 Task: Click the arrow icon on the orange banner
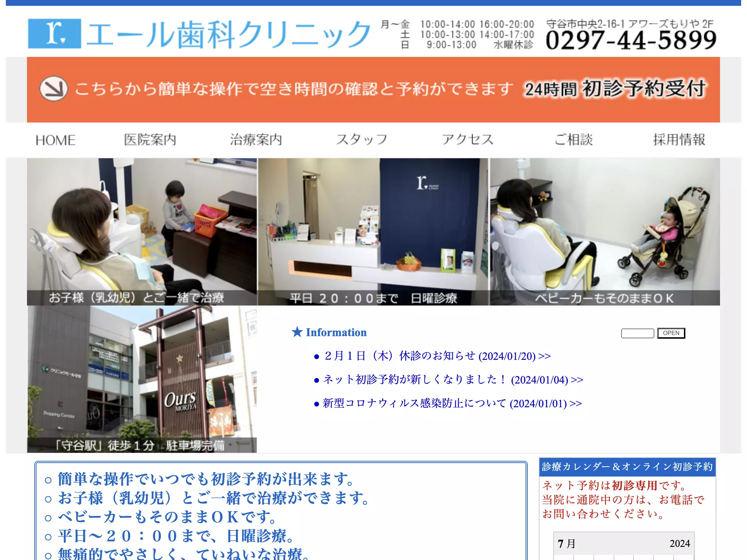[54, 89]
